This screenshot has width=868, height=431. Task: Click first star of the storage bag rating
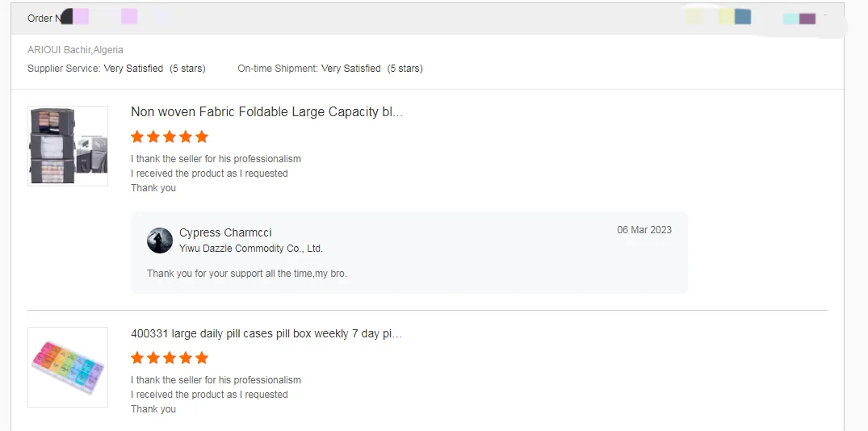coord(137,136)
